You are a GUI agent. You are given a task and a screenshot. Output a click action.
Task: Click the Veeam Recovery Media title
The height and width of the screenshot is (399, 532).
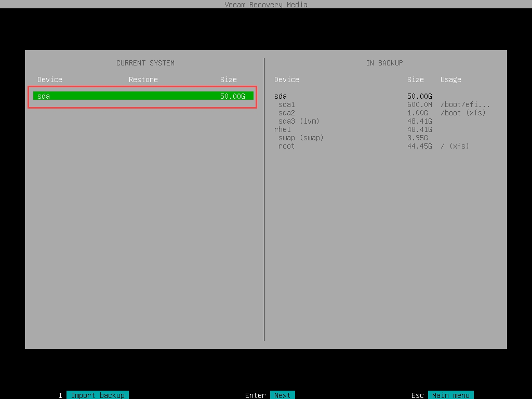coord(265,5)
